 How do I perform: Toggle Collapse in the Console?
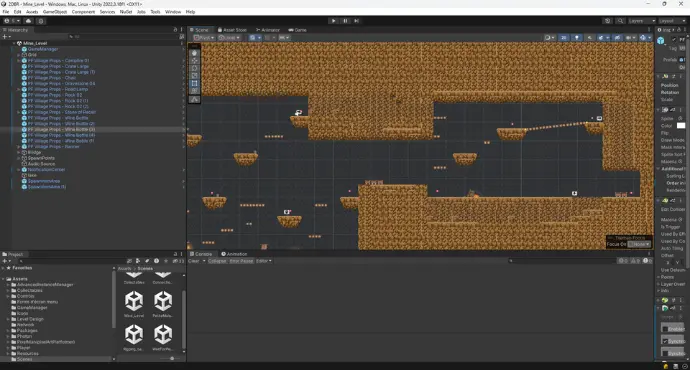(x=217, y=261)
